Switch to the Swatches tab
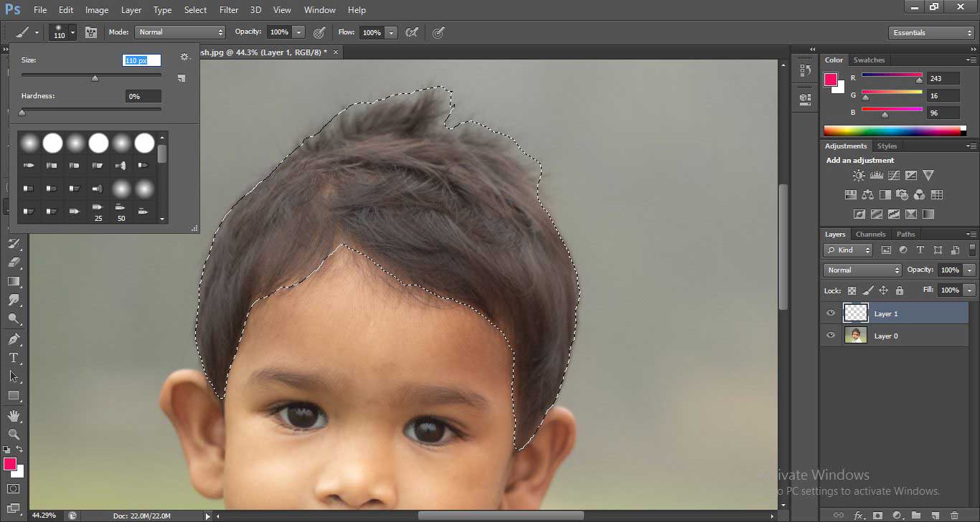This screenshot has height=522, width=980. (869, 60)
